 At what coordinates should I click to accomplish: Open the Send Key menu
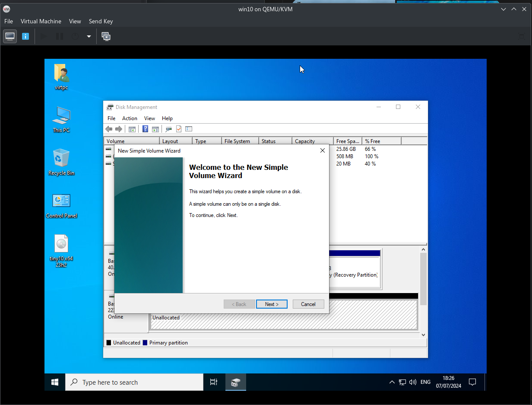101,21
